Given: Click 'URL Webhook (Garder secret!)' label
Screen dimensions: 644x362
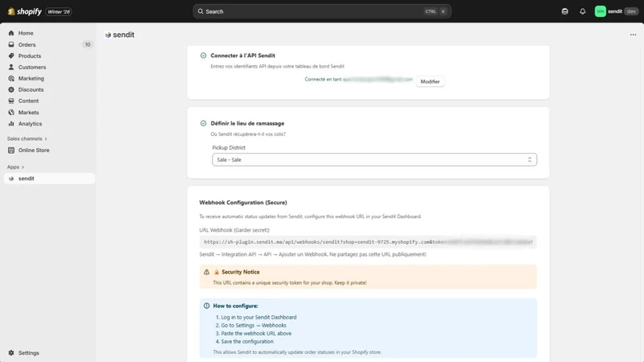Looking at the screenshot, I should click(x=234, y=230).
